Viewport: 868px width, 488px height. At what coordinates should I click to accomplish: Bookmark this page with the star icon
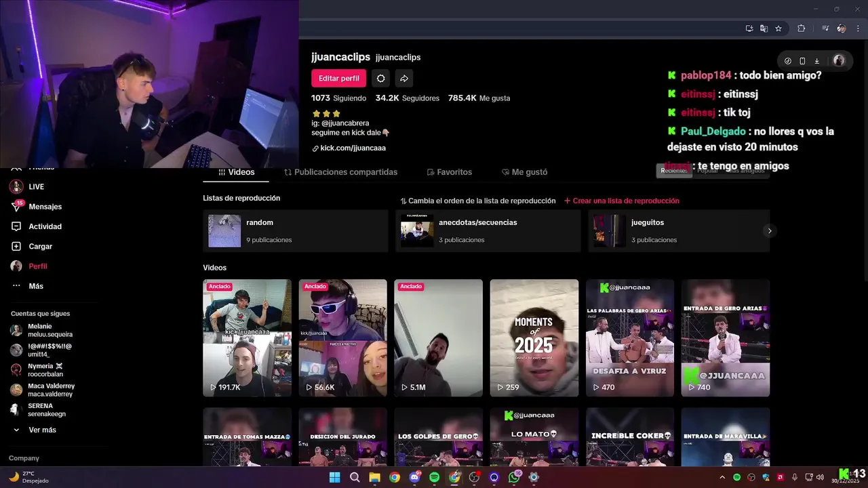[778, 28]
